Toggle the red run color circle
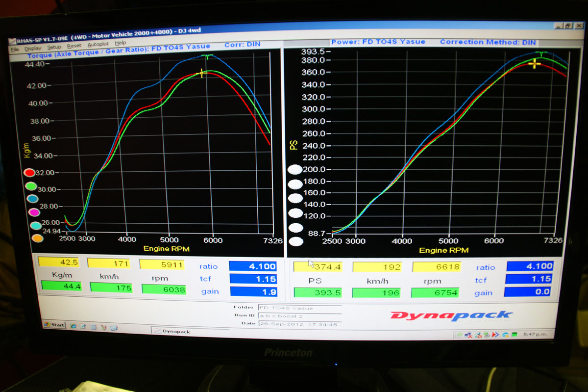The height and width of the screenshot is (392, 588). 29,173
